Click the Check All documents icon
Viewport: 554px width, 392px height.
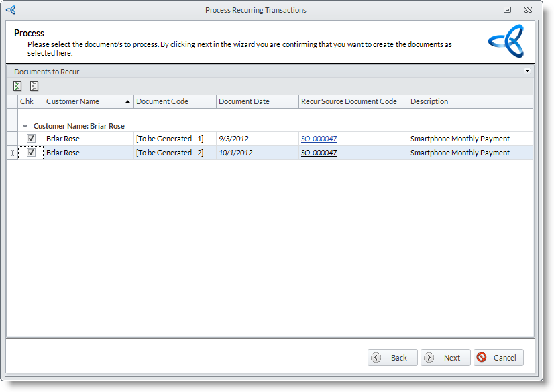(17, 86)
